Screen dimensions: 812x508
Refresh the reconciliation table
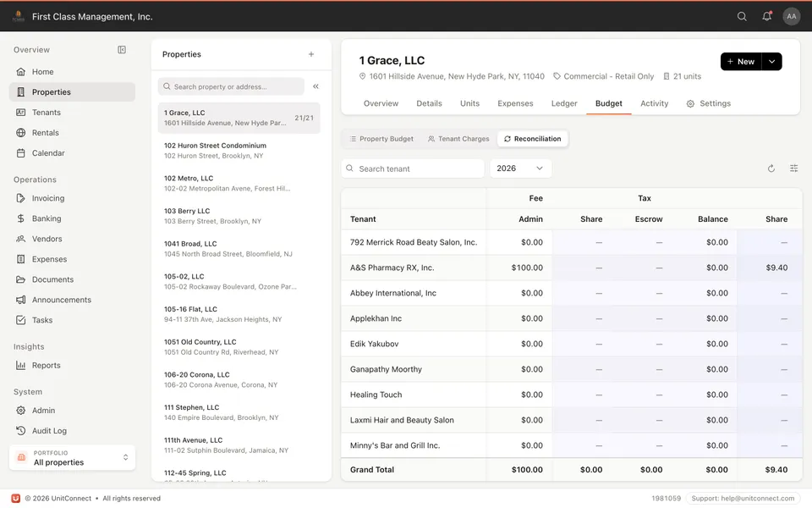[x=771, y=168]
